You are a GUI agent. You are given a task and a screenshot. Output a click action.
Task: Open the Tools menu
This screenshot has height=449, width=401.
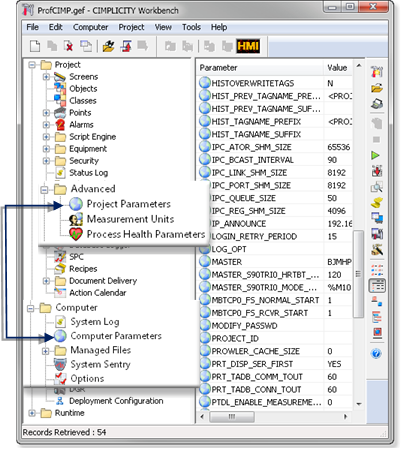click(191, 27)
